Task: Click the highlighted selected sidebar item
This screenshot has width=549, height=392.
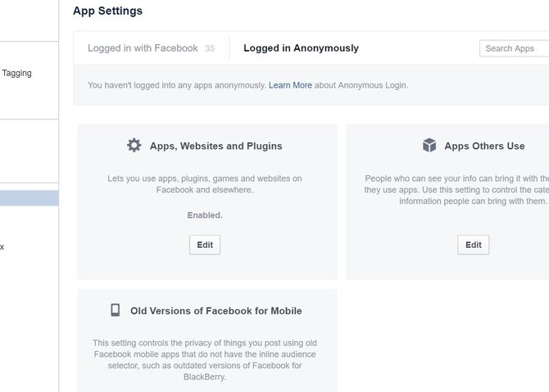Action: pos(29,198)
